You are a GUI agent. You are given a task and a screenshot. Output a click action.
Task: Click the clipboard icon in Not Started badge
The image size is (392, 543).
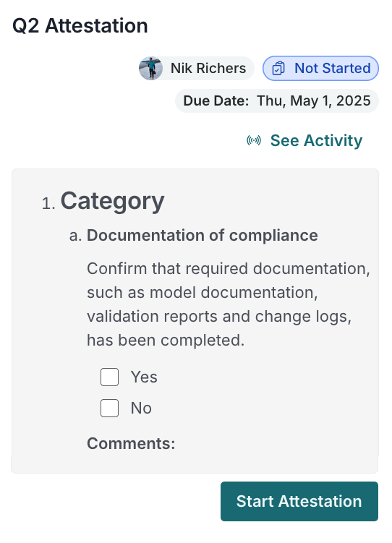coord(278,68)
